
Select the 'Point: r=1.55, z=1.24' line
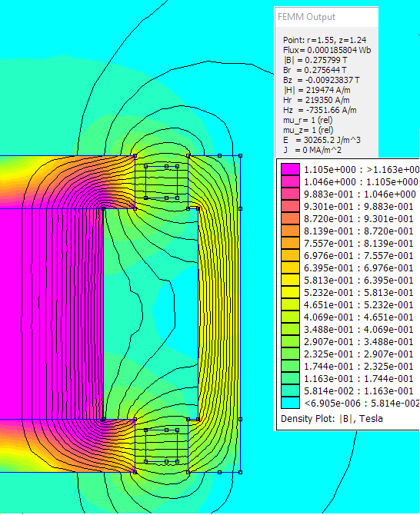[325, 40]
